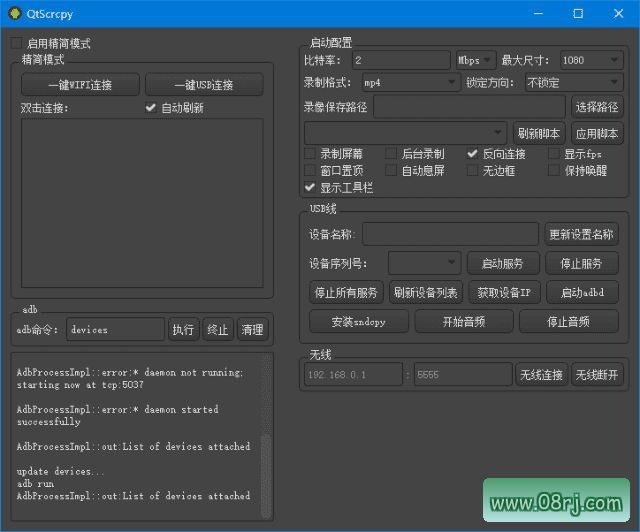
Task: Click the 停止服务 button
Action: [x=582, y=263]
